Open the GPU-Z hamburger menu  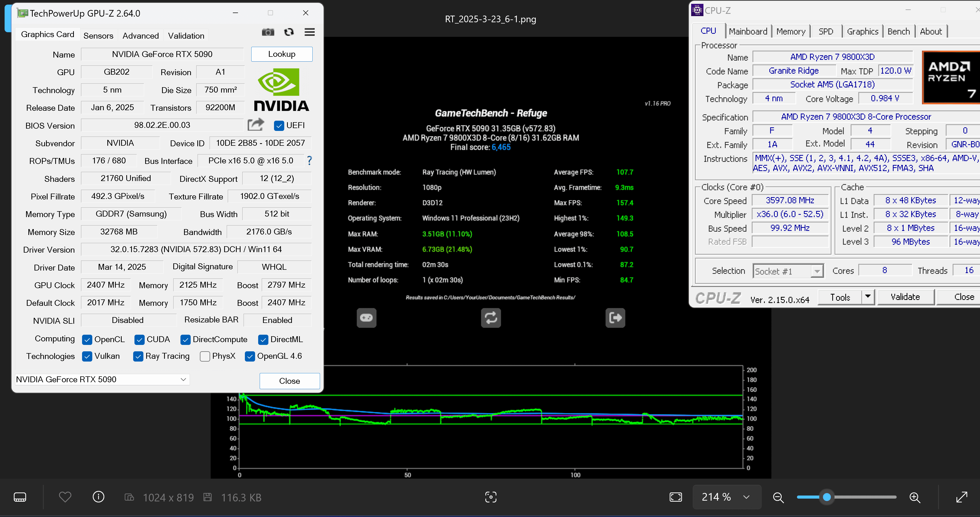point(309,32)
